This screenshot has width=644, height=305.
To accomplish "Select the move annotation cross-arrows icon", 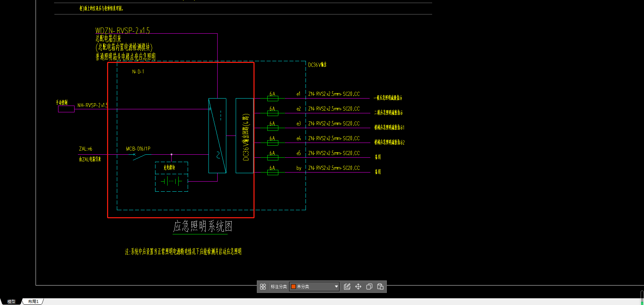I will tap(358, 287).
